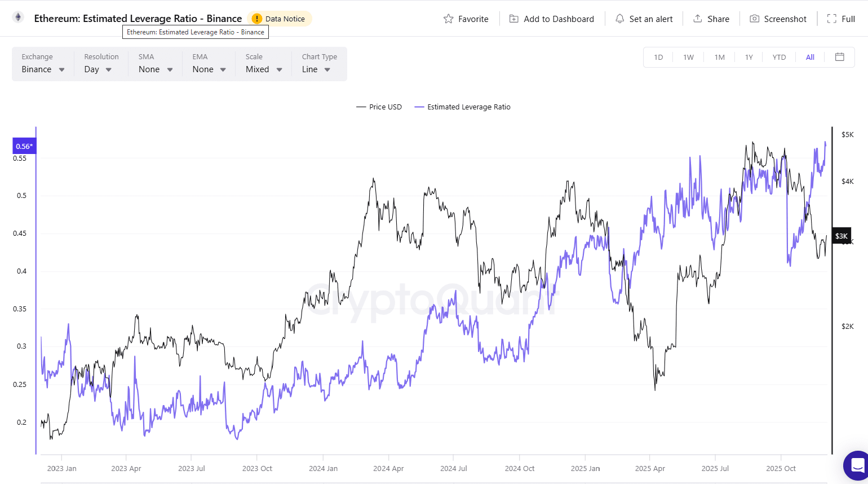The height and width of the screenshot is (484, 868).
Task: Switch to the 1Y time range tab
Action: (749, 57)
